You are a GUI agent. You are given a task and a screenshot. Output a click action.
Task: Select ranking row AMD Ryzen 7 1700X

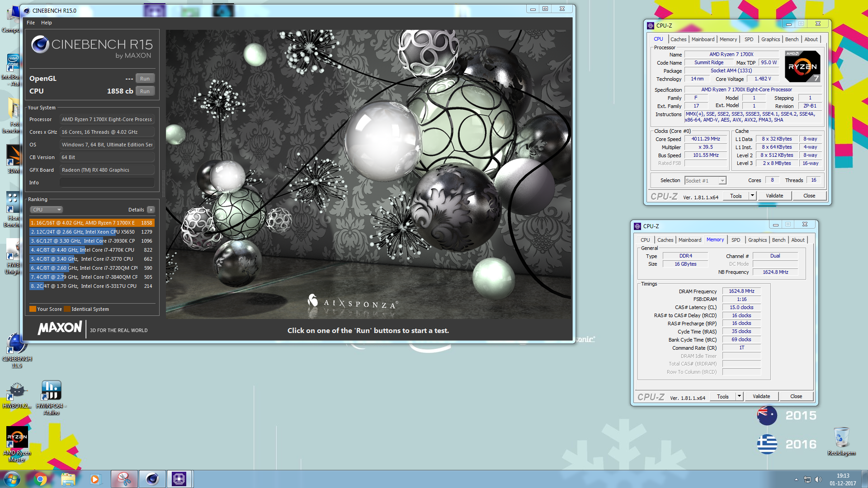point(92,223)
